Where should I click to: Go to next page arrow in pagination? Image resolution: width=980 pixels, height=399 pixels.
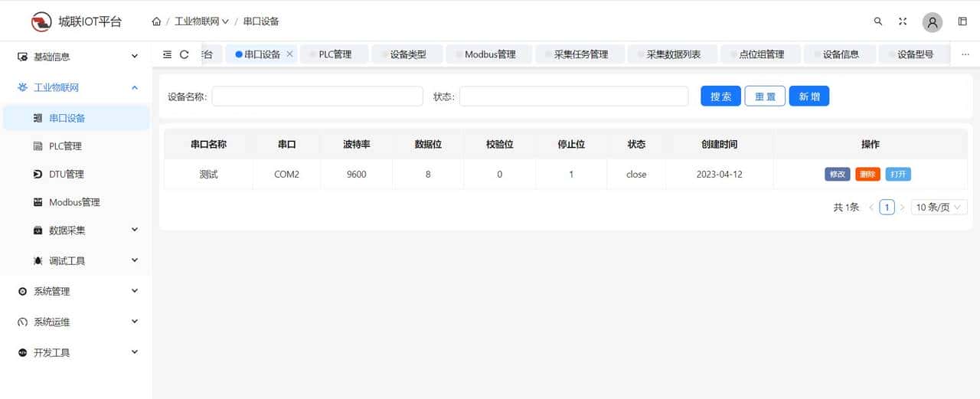click(x=902, y=208)
